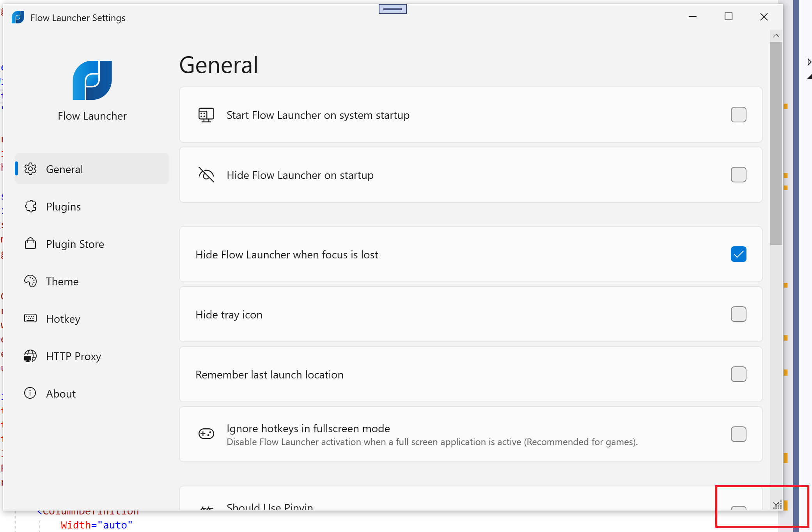Click the large Flow Launcher logo

pos(92,80)
